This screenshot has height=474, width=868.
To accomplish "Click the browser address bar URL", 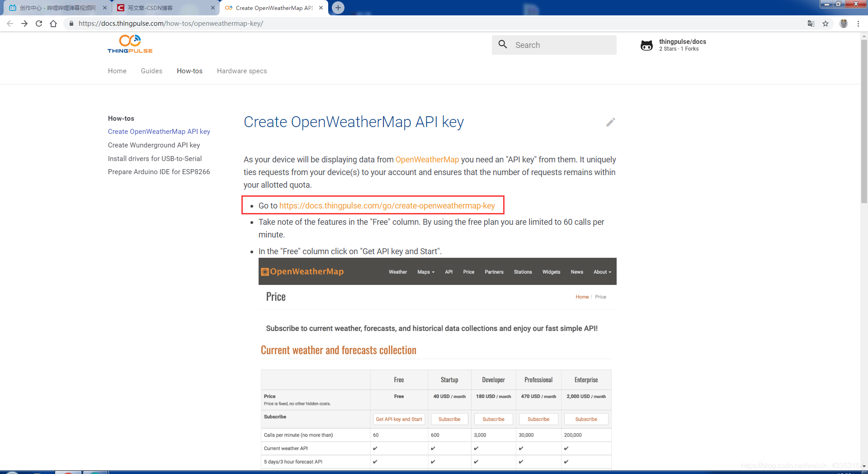I will 171,24.
